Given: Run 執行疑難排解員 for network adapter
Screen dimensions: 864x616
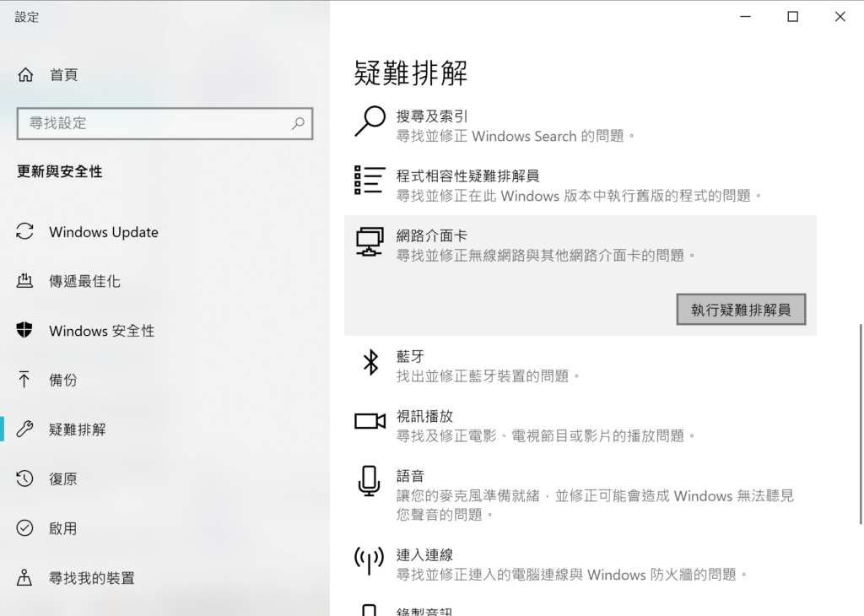Looking at the screenshot, I should point(741,310).
